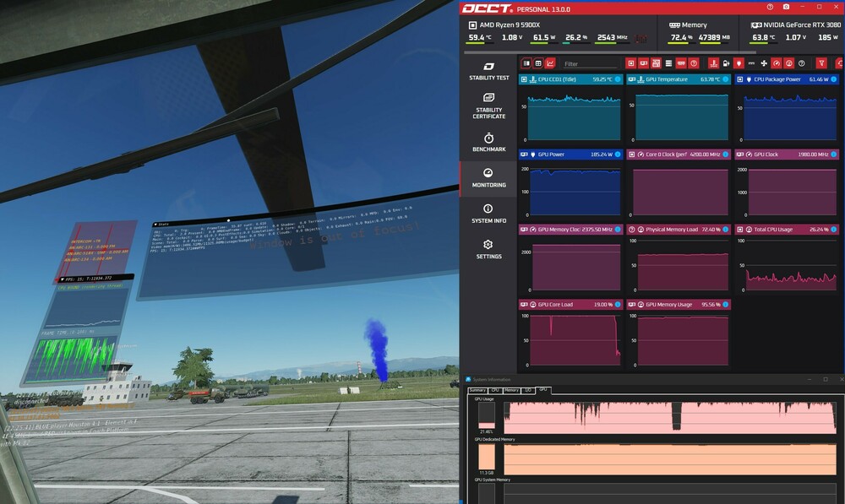Open info for CPU CCD1 (Tdie) graph
The width and height of the screenshot is (845, 504).
tap(618, 79)
